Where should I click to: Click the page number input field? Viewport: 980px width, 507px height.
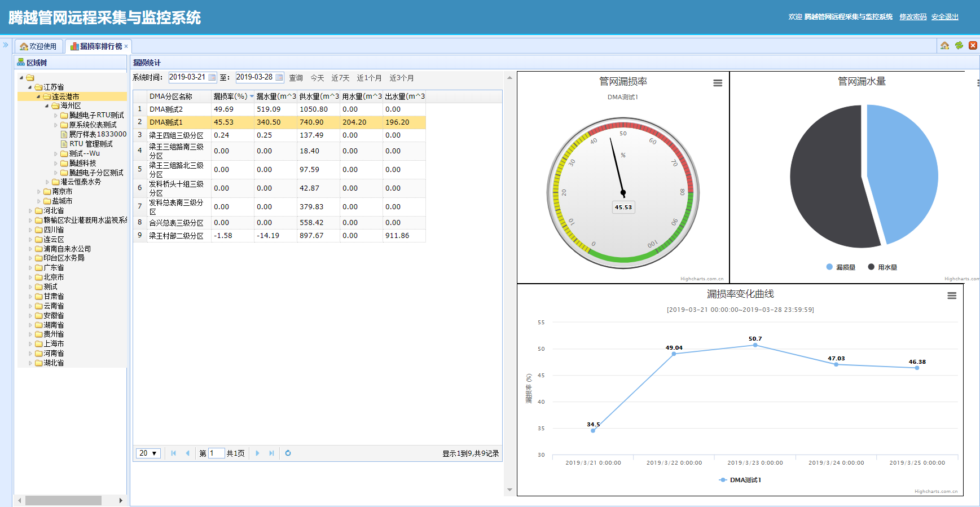216,453
